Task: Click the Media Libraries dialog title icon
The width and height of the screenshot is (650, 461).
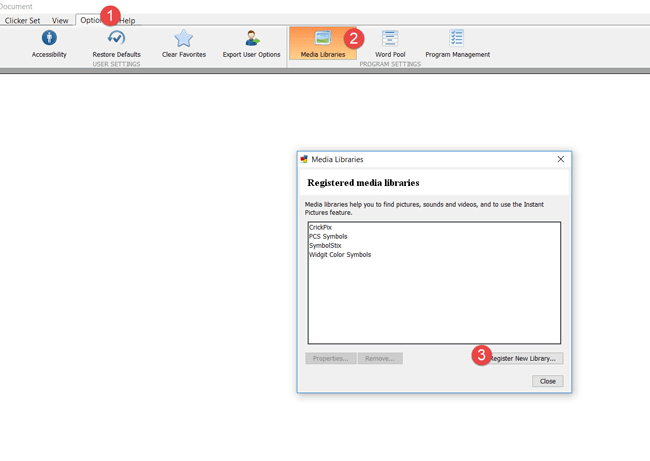Action: (x=304, y=159)
